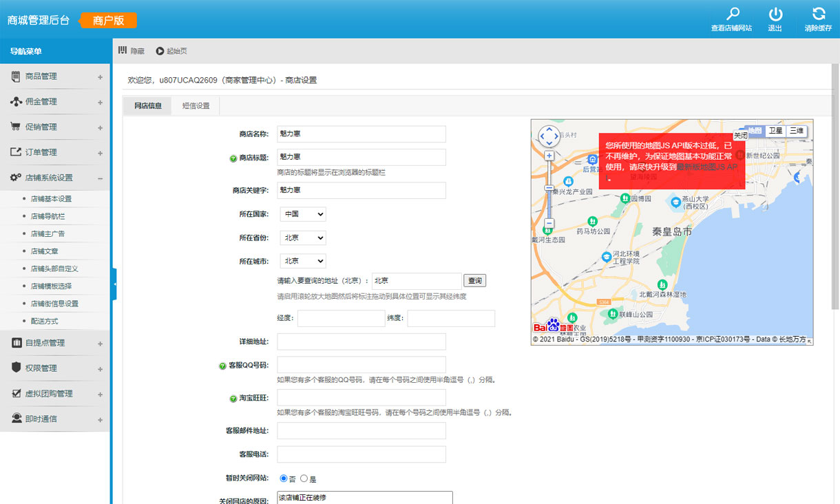Click the 详细地址 input field
The image size is (840, 504).
pos(361,342)
